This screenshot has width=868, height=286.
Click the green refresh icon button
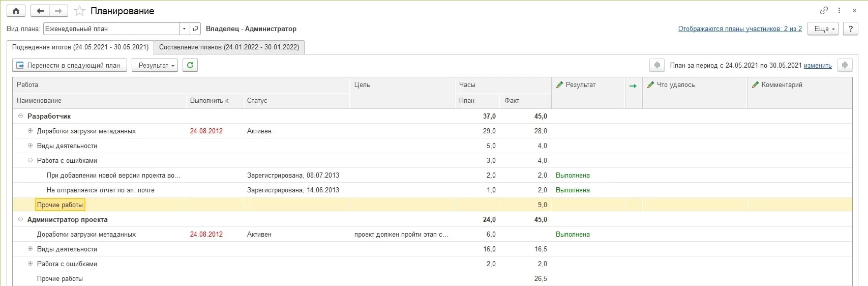point(190,65)
